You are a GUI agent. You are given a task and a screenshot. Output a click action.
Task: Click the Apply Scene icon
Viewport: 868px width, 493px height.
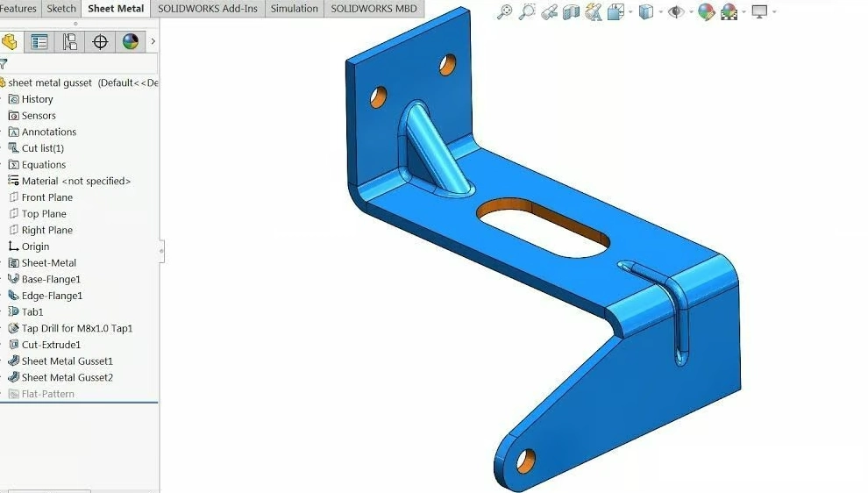(729, 12)
